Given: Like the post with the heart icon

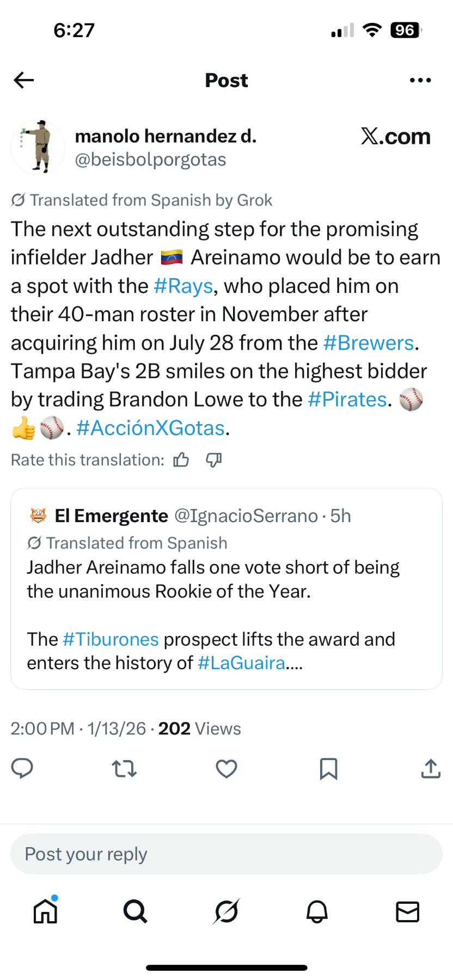Looking at the screenshot, I should click(x=226, y=769).
